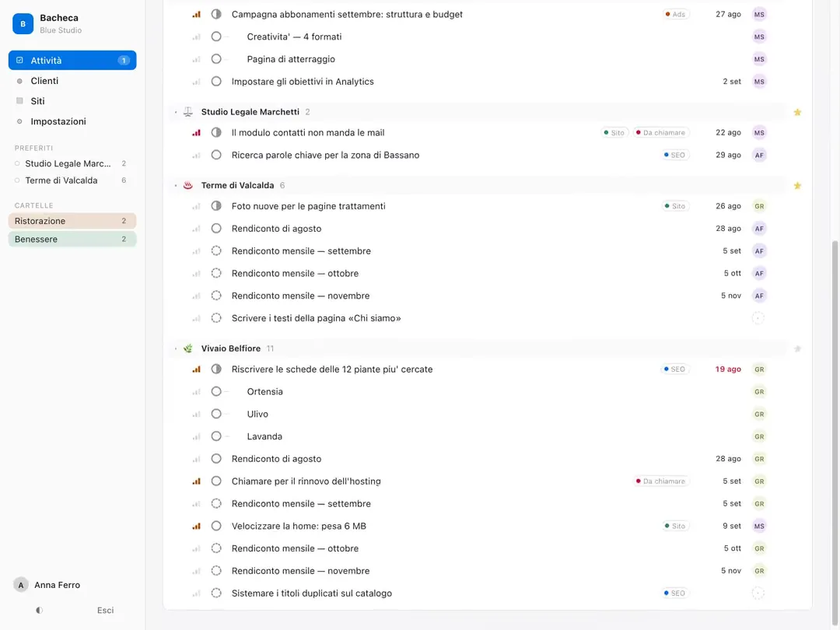Screen dimensions: 840x630
Task: Click AF avatar on 'Ricerca parole chiave' task
Action: point(759,156)
